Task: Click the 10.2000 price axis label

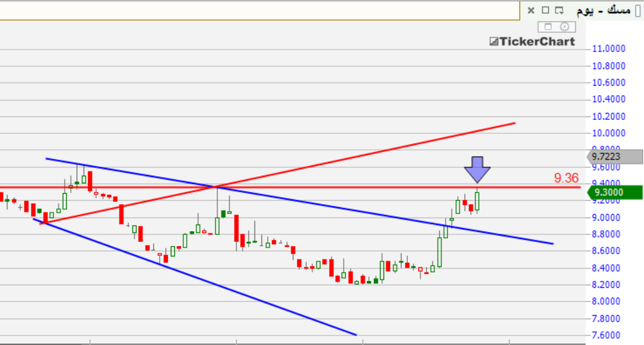Action: coord(608,116)
